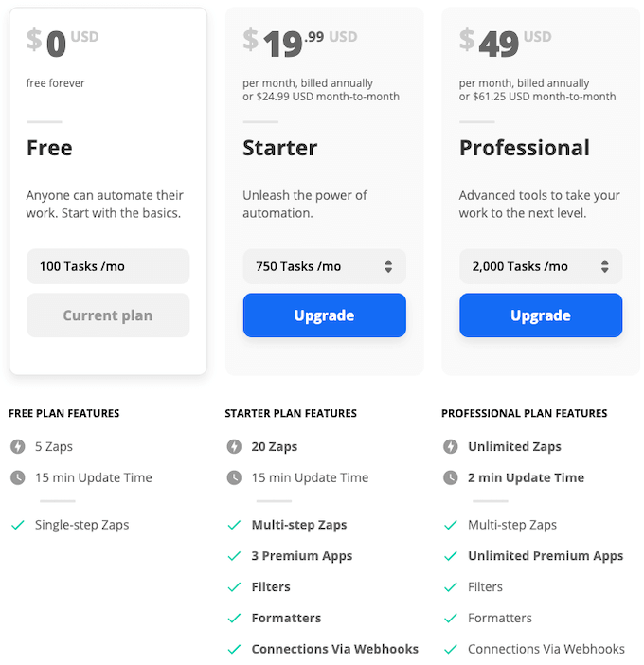Click lightning bolt icon beside 20 Zaps

pyautogui.click(x=234, y=447)
